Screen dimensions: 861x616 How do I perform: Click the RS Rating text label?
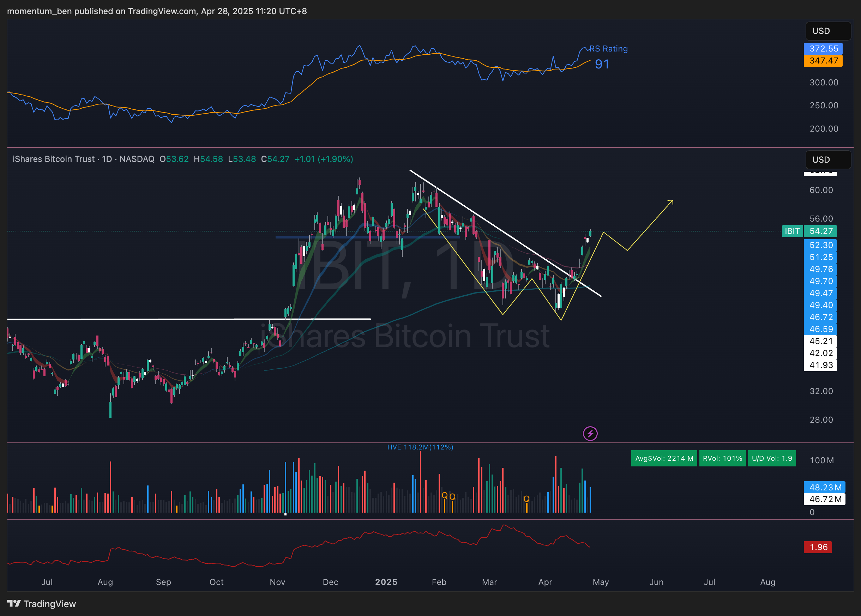tap(608, 49)
